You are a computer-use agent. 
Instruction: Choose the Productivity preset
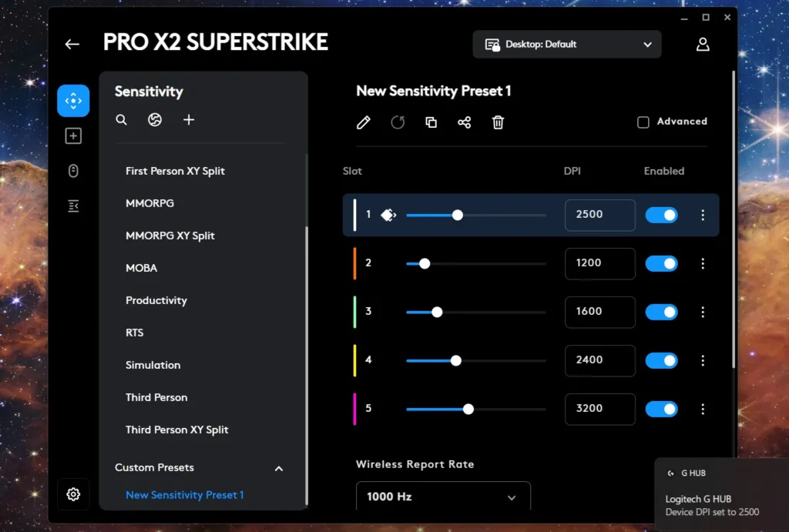(x=156, y=300)
